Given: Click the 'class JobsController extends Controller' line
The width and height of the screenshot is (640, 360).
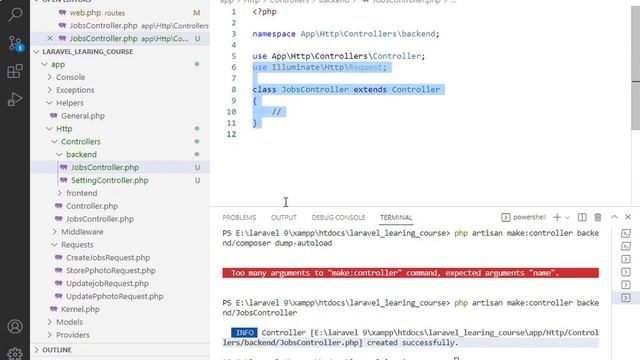Looking at the screenshot, I should tap(346, 89).
